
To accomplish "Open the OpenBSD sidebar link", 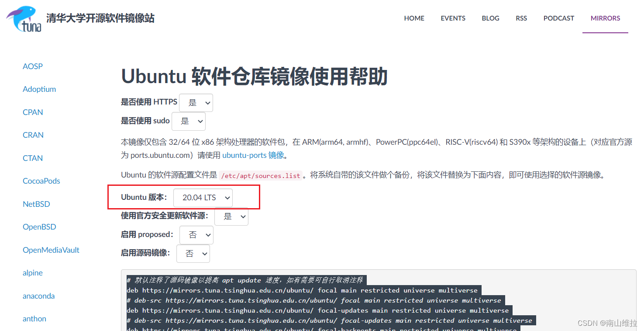I will (x=39, y=227).
